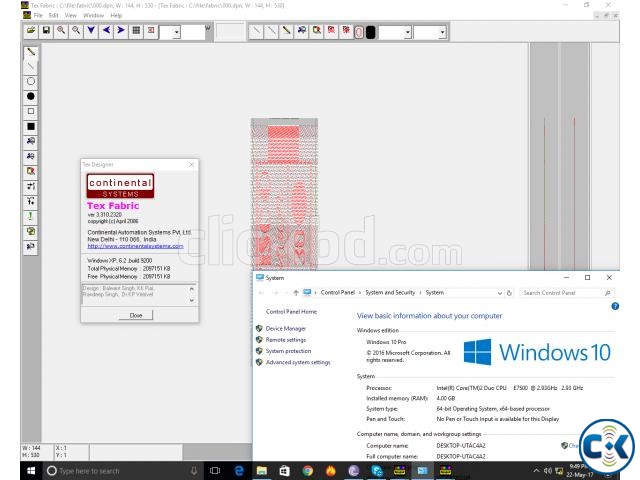Click the taskbar search box
This screenshot has width=640, height=480.
coord(122,471)
